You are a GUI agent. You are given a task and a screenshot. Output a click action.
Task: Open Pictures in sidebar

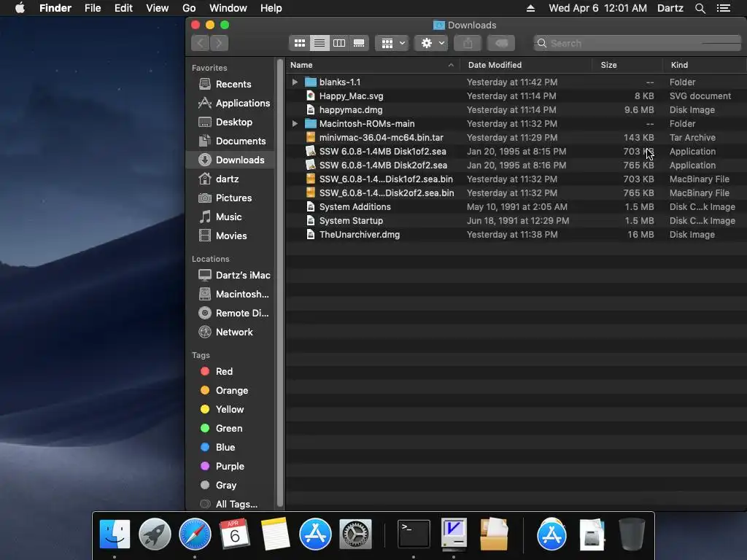coord(231,198)
